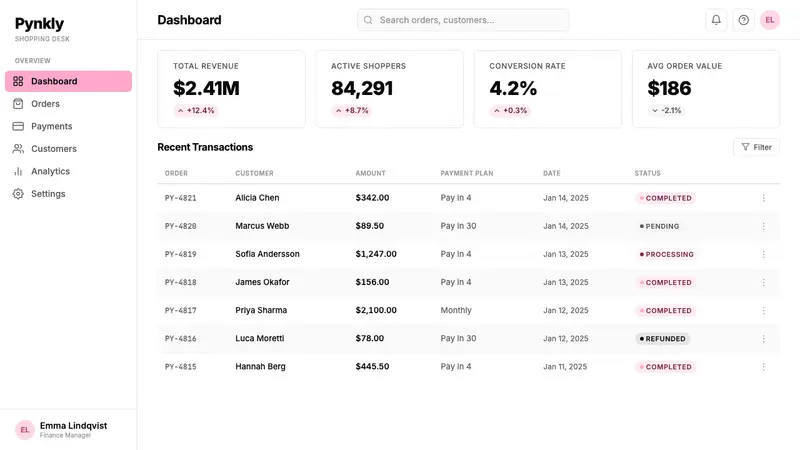Click customer Marcus Webb
The image size is (800, 450).
(x=262, y=226)
